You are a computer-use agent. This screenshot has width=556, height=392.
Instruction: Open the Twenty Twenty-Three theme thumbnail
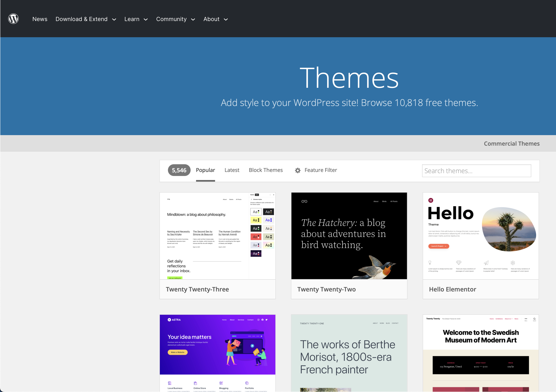(x=218, y=236)
